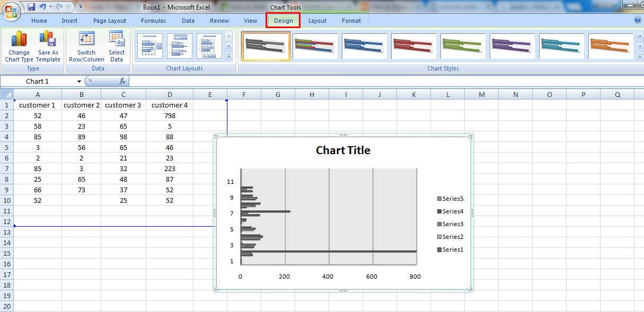Screen dimensions: 644x312
Task: Open Excel Help question mark
Action: click(638, 20)
